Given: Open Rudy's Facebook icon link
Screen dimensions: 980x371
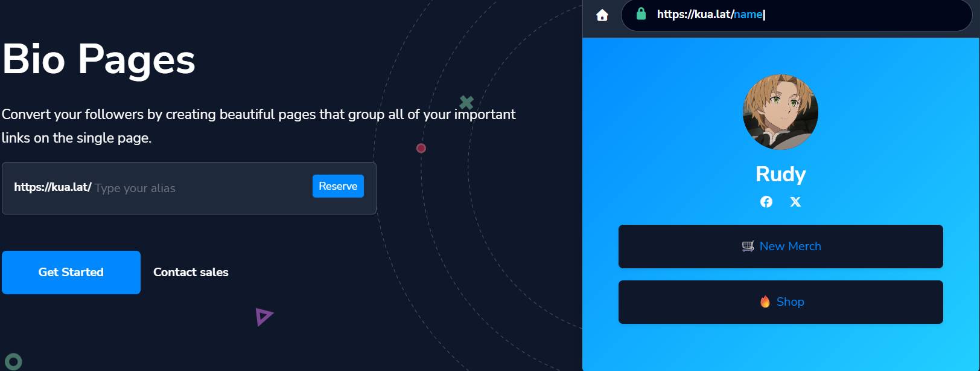Looking at the screenshot, I should point(766,202).
